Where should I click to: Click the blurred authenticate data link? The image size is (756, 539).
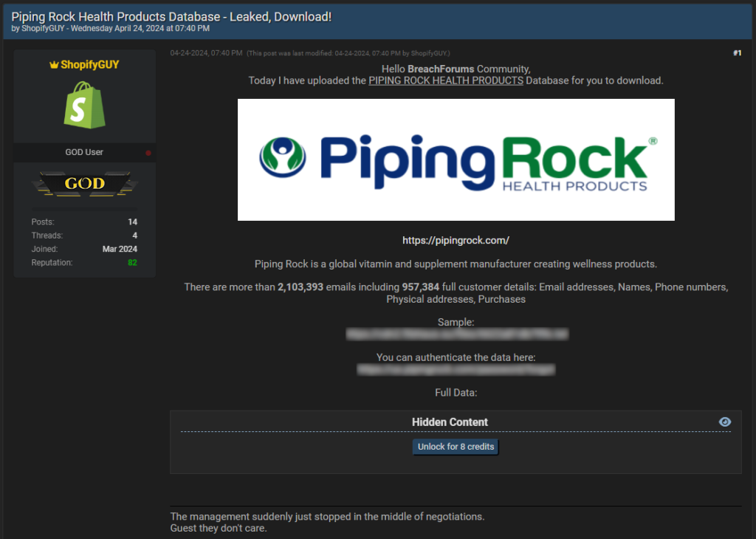tap(456, 369)
